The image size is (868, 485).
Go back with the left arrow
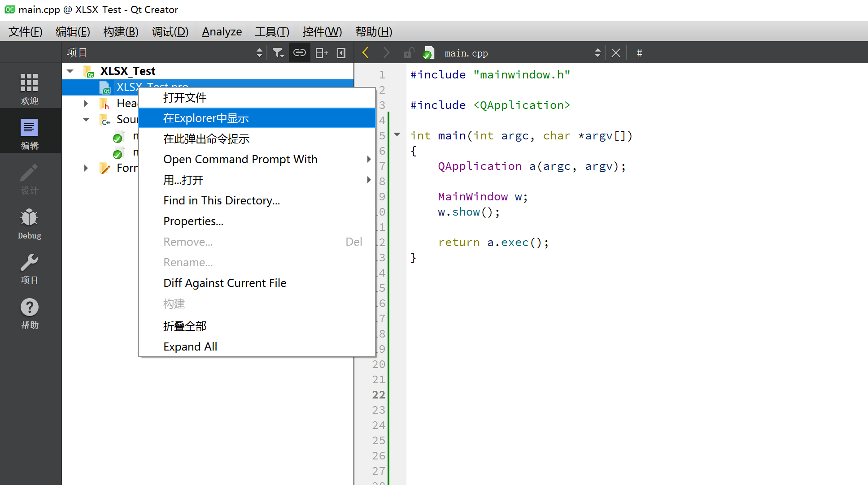click(366, 53)
